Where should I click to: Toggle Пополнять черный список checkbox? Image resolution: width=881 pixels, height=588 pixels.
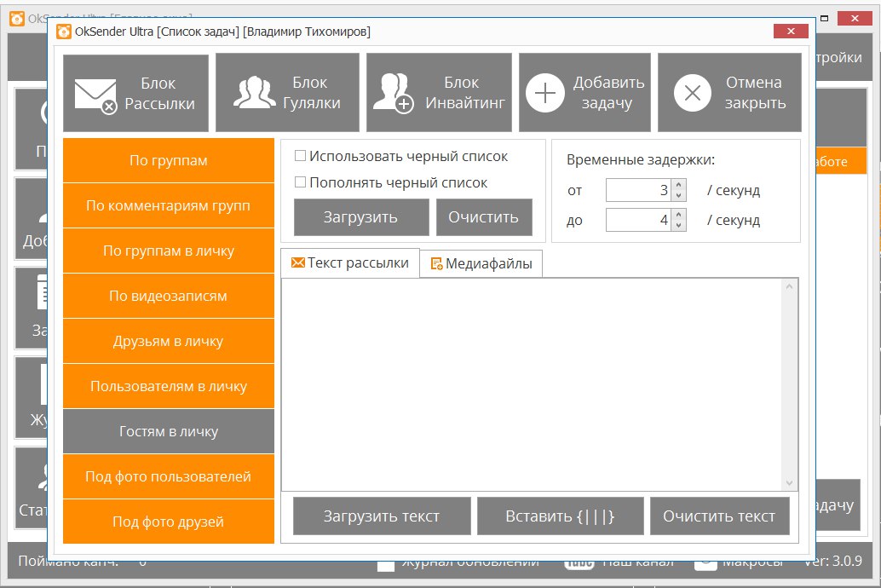click(x=300, y=182)
